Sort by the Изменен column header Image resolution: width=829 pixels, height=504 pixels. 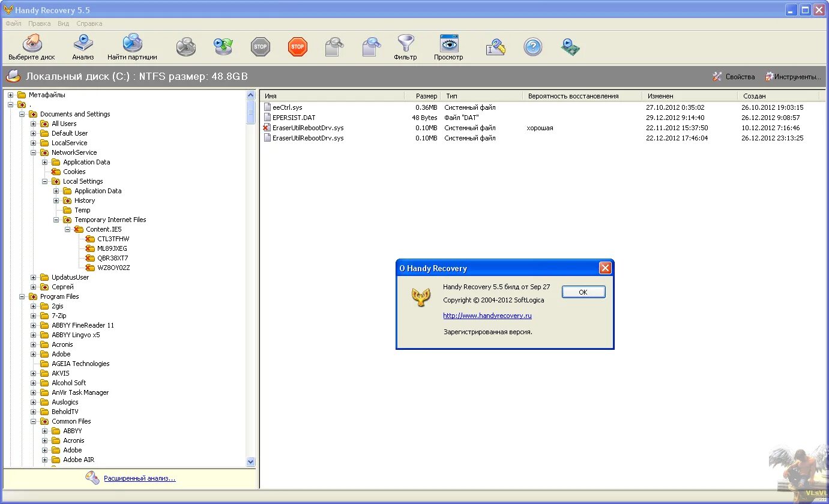pyautogui.click(x=689, y=96)
